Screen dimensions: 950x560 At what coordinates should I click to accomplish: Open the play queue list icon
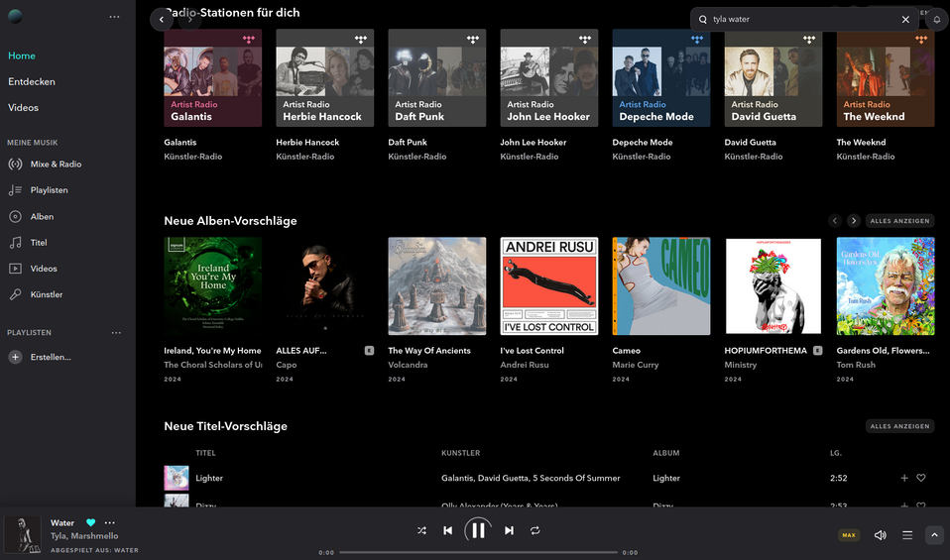coord(907,535)
